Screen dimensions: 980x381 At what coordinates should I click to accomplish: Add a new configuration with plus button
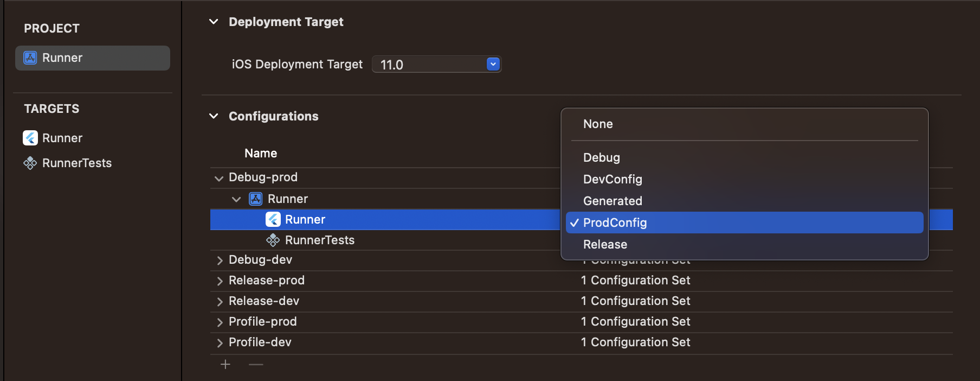coord(225,364)
